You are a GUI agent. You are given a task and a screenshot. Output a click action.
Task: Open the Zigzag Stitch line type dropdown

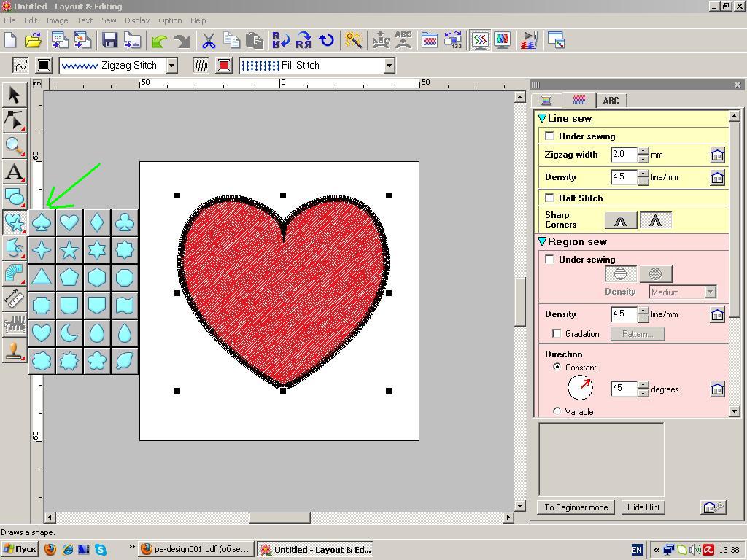click(x=171, y=65)
